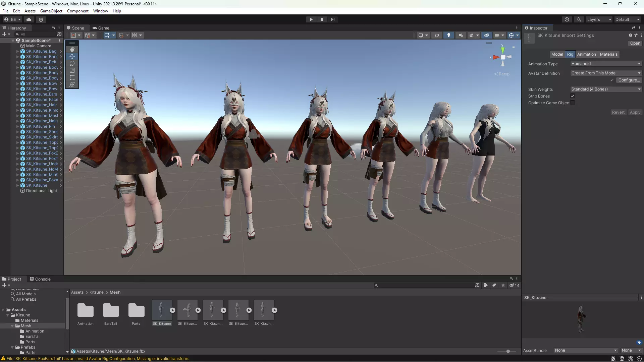Switch to the Game tab
Screen dimensions: 644x362
click(101, 28)
